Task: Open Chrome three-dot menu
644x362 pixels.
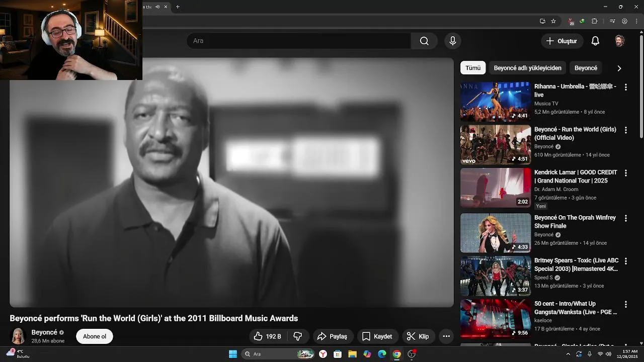Action: [635, 21]
